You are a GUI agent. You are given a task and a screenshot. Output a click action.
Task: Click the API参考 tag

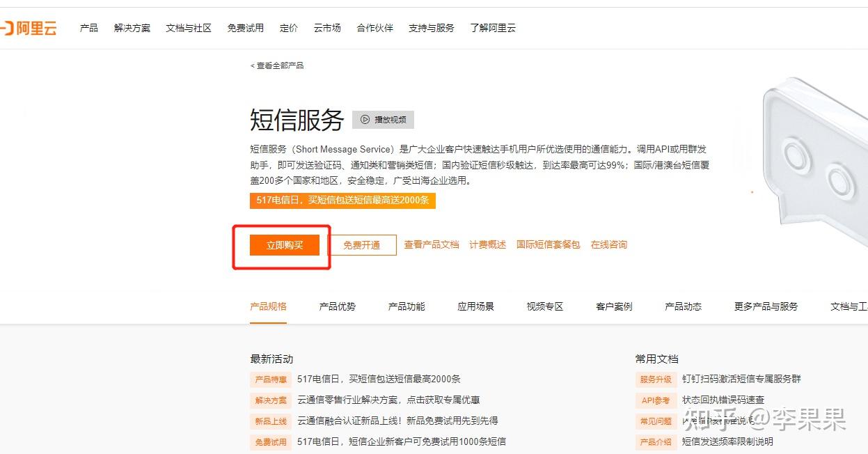(656, 400)
